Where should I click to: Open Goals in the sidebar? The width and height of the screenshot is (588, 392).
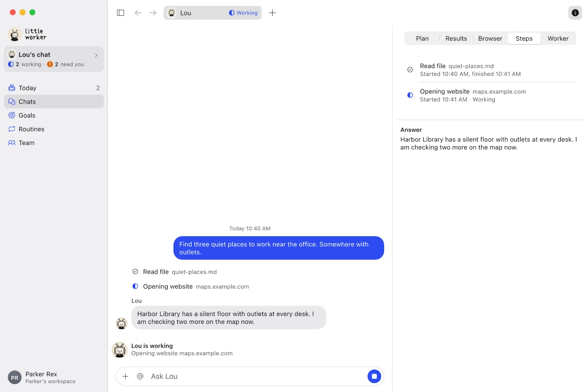pyautogui.click(x=54, y=115)
